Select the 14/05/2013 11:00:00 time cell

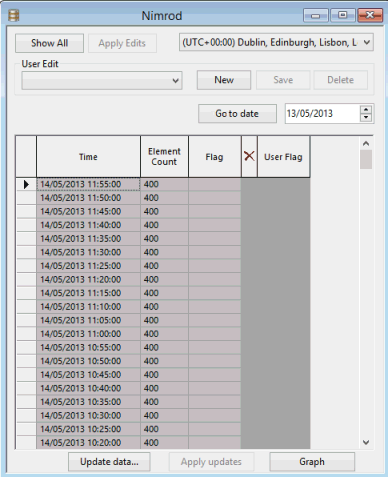(x=88, y=334)
